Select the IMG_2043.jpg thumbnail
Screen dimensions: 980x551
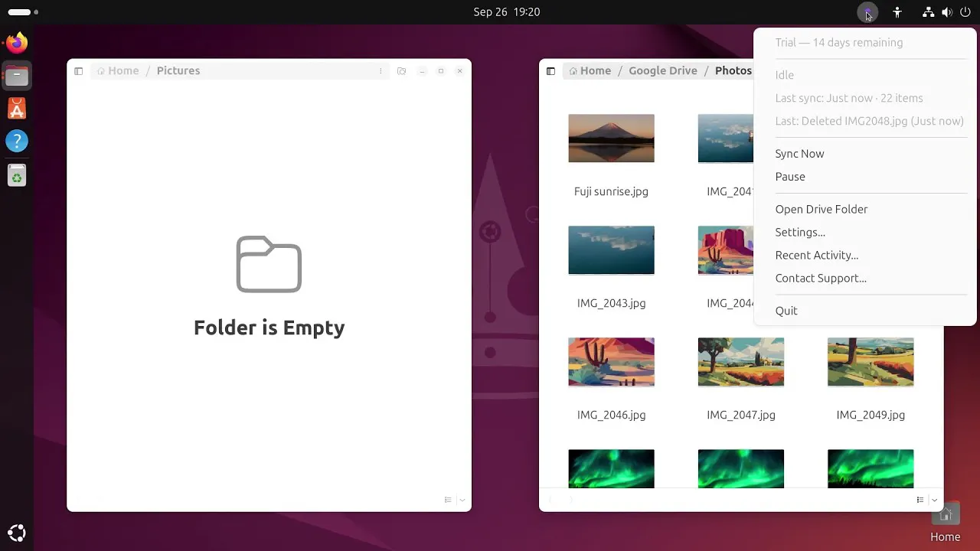[611, 250]
